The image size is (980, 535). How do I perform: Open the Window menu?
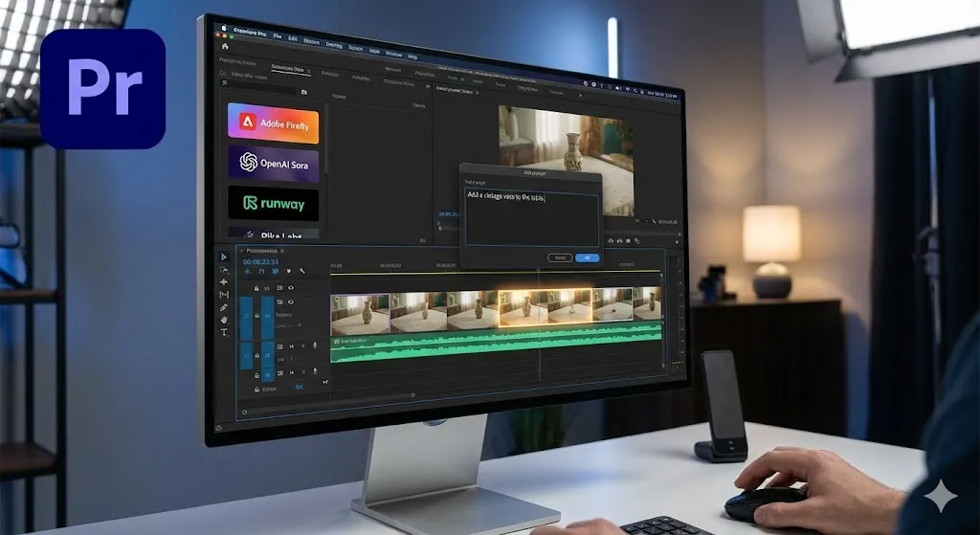(392, 55)
